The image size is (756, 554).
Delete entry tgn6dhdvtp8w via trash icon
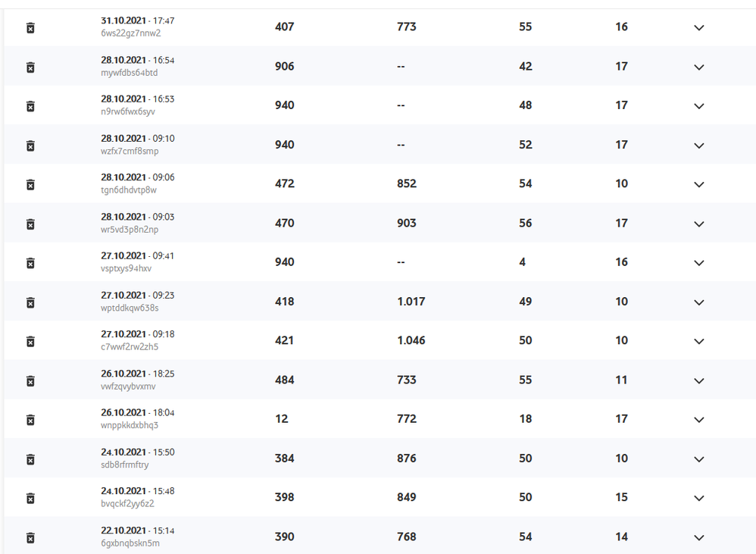30,185
